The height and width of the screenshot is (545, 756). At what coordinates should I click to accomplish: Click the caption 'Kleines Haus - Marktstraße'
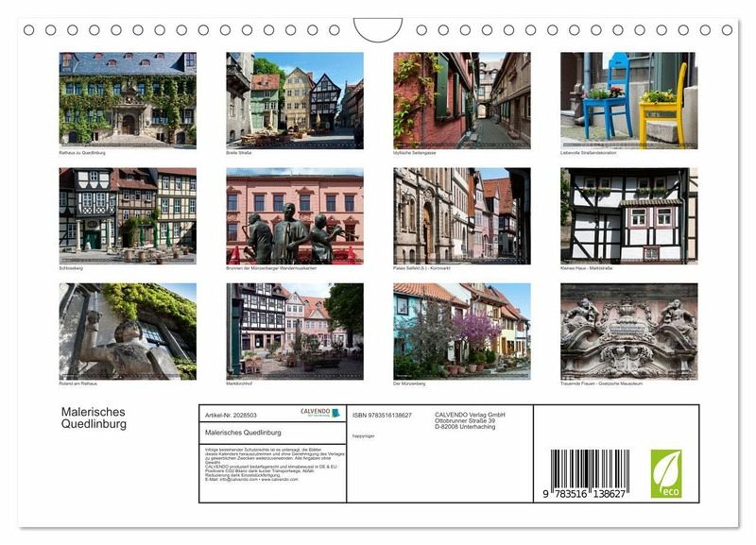[586, 268]
